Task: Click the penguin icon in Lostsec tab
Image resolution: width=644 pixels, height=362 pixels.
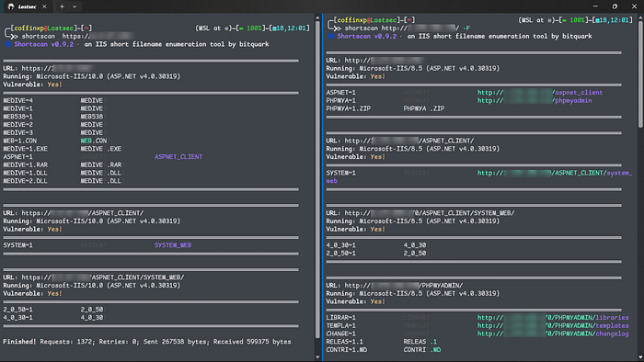Action: tap(11, 6)
